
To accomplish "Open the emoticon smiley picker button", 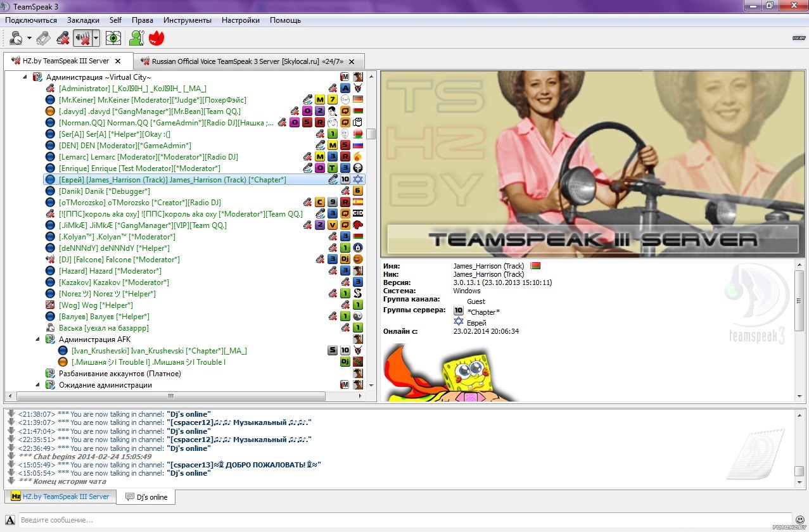I will pyautogui.click(x=800, y=520).
